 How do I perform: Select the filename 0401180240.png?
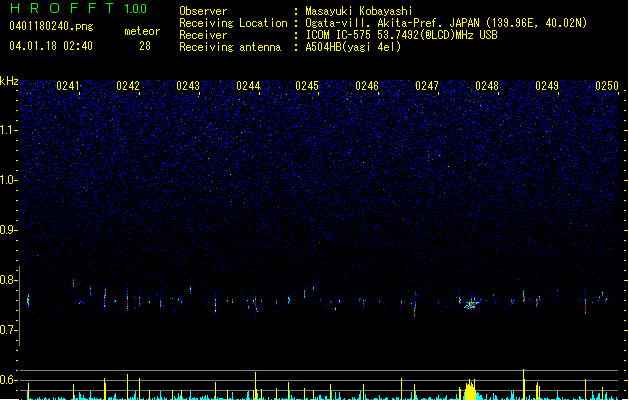pyautogui.click(x=51, y=26)
